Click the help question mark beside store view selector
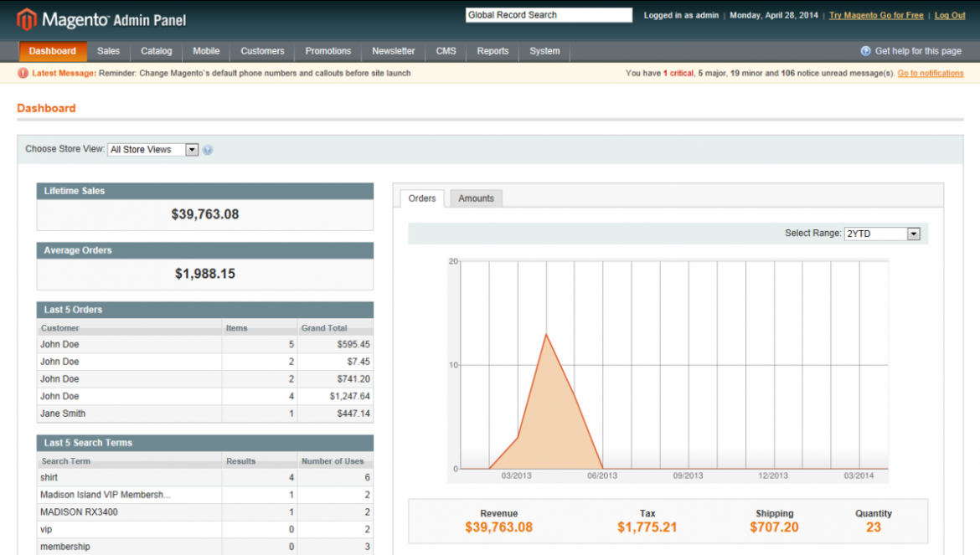This screenshot has width=980, height=555. point(207,150)
